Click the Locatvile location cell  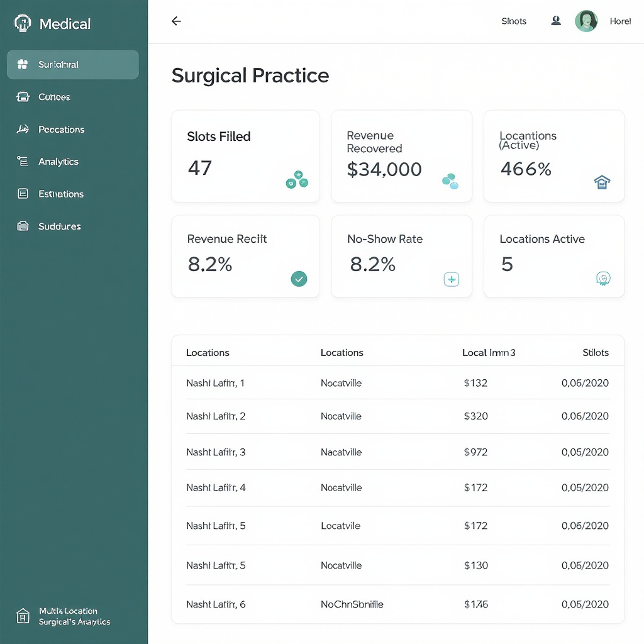pyautogui.click(x=340, y=526)
